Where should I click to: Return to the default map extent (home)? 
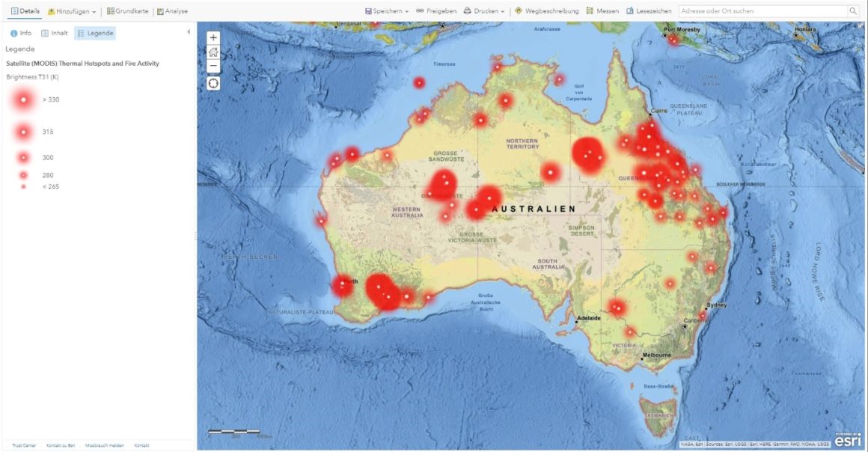click(x=213, y=52)
